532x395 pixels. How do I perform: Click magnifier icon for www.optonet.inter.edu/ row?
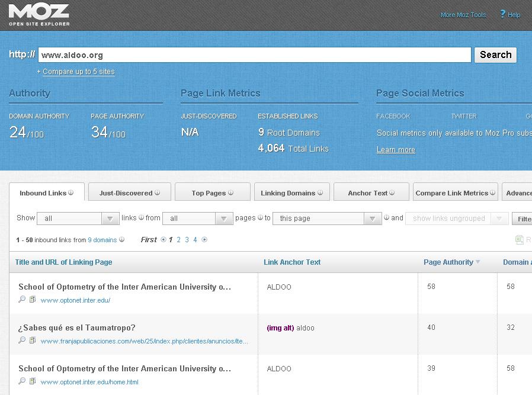click(22, 300)
